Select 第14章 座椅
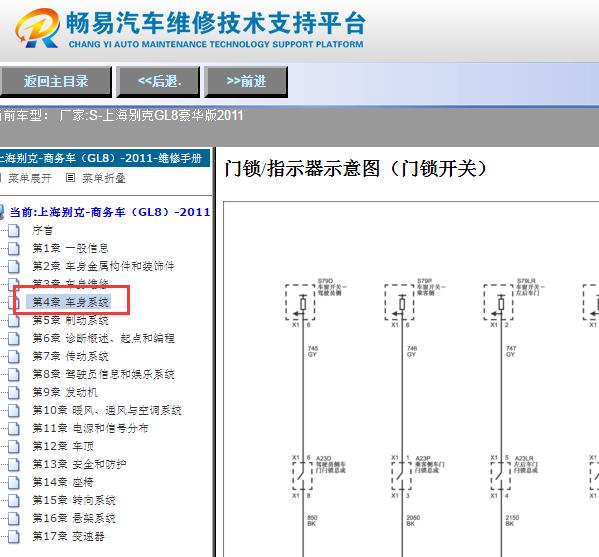Screen dimensions: 599x557 click(63, 482)
